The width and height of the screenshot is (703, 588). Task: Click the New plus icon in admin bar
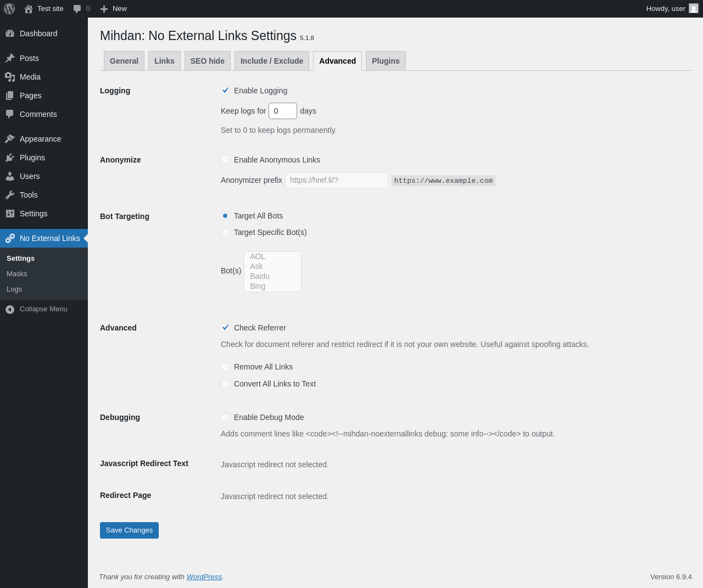click(x=104, y=9)
